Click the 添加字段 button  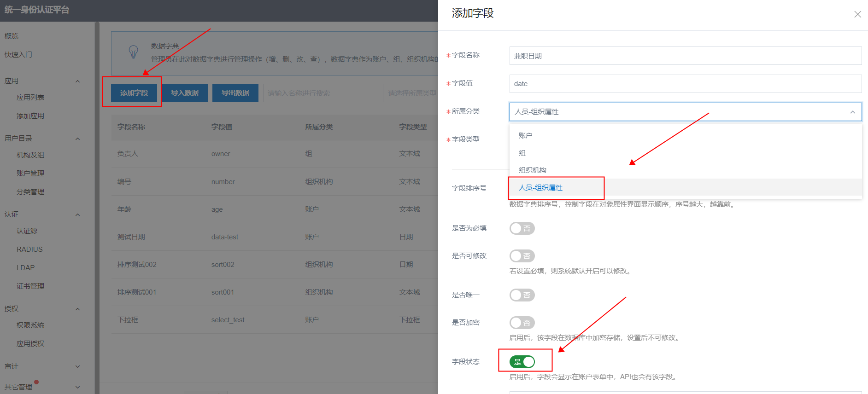(x=134, y=93)
